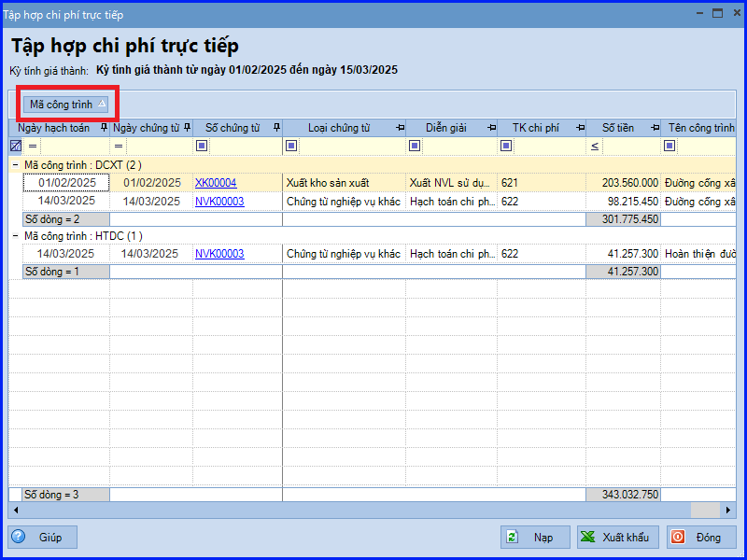Open voucher XK00004 link
The height and width of the screenshot is (560, 747).
pyautogui.click(x=215, y=183)
